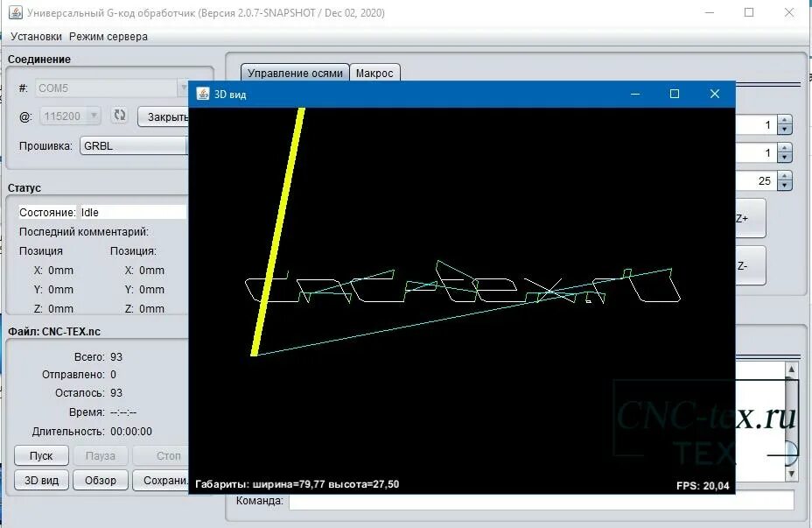Decrease the spinner value showing 25
Screen dimensions: 812x528
(x=785, y=186)
